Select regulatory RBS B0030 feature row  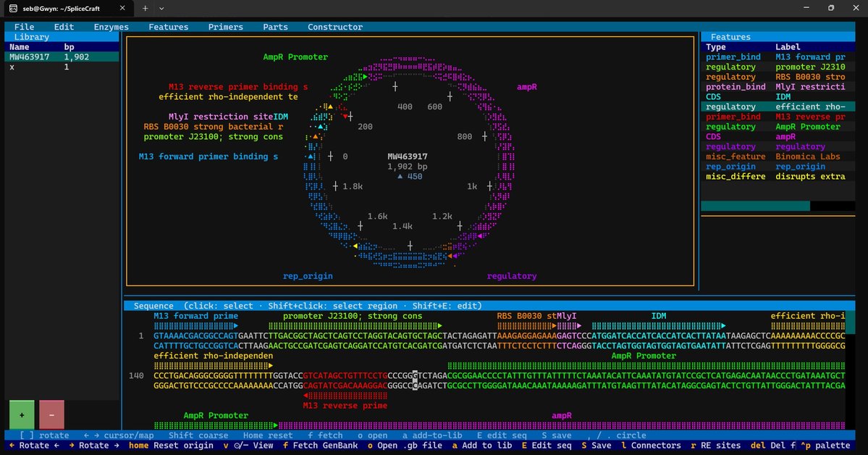[x=778, y=77]
